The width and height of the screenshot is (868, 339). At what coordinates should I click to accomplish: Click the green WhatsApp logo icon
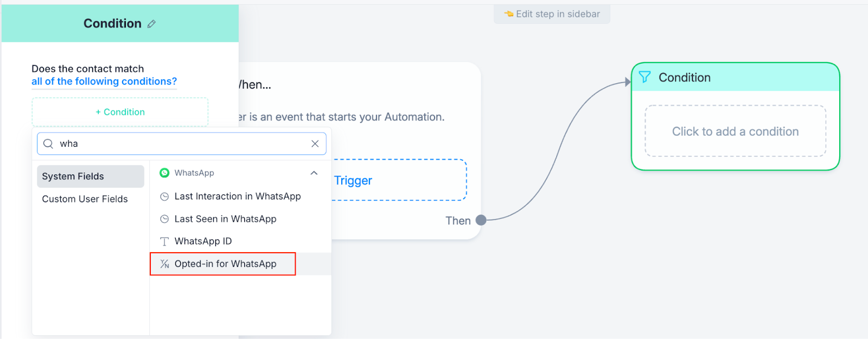point(164,173)
